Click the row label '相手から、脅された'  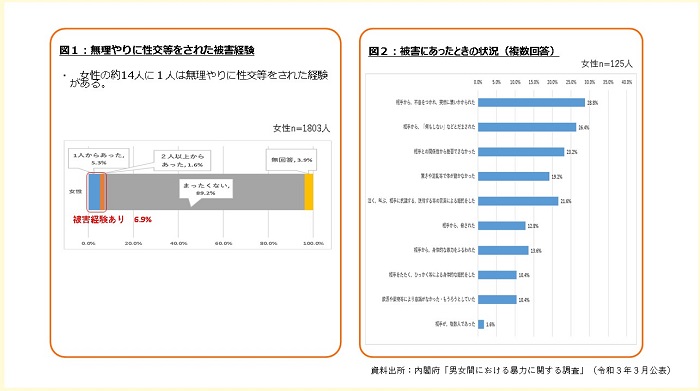click(458, 225)
